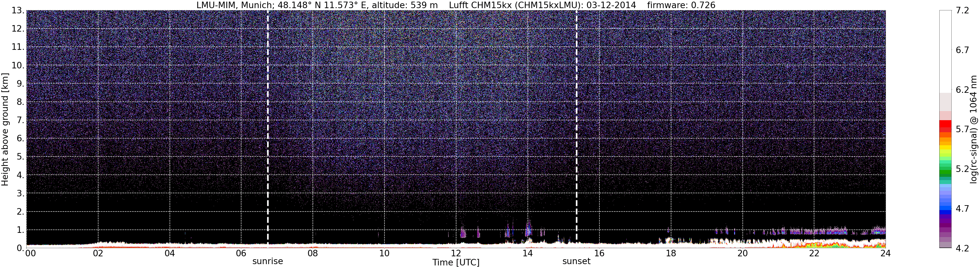Screen dimensions: 980x269
Task: Click the 8. height tick label
Action: tap(21, 102)
